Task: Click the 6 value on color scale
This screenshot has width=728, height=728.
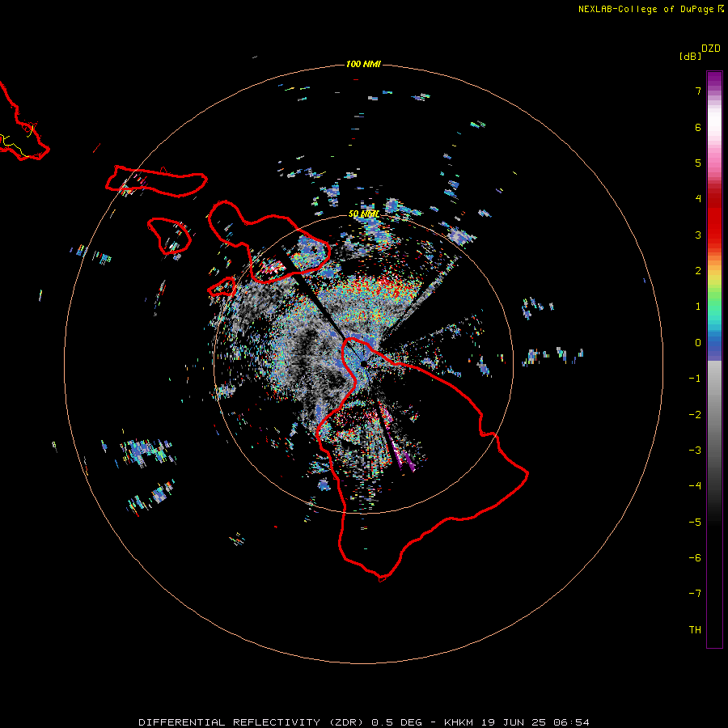Action: click(x=698, y=127)
